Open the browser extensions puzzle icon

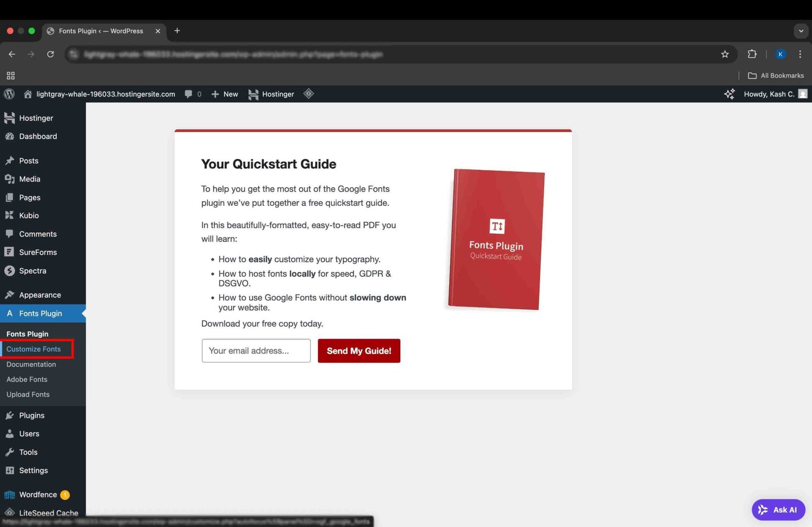[753, 54]
